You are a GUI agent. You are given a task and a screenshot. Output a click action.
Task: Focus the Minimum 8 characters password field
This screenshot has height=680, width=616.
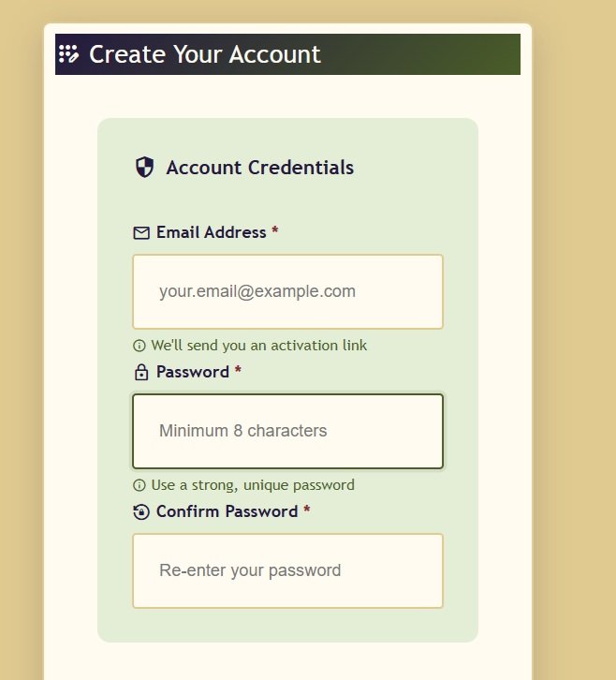point(287,431)
